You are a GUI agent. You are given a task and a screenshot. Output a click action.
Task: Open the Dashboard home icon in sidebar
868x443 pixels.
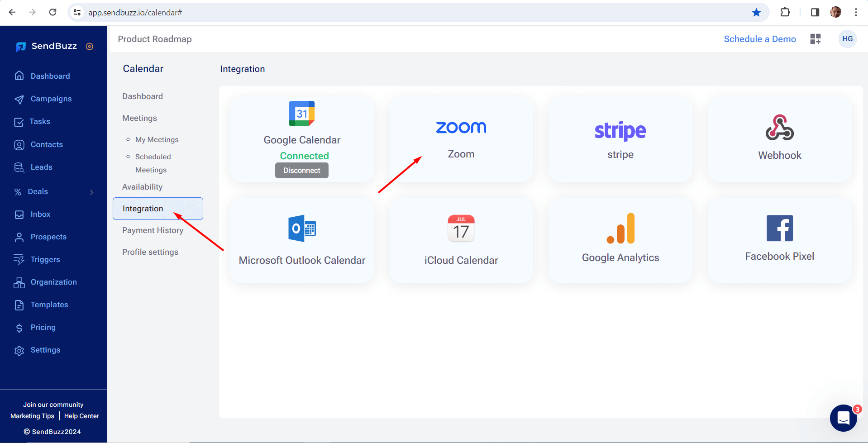pyautogui.click(x=19, y=76)
